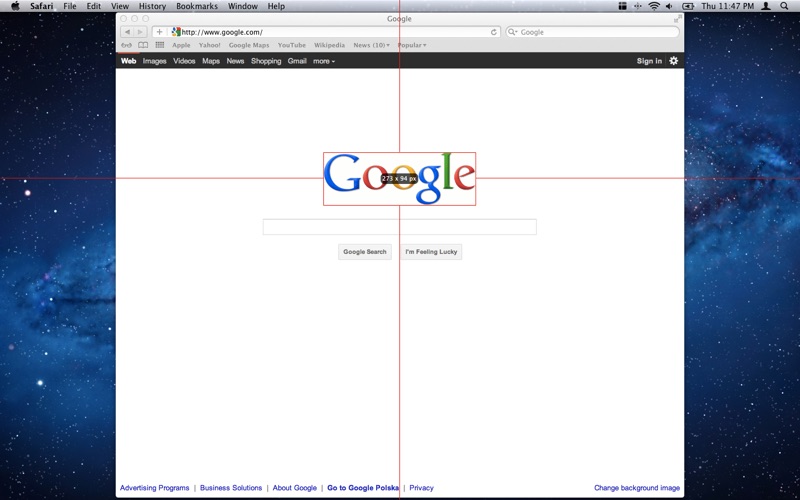Go back with the Safari back arrow
The height and width of the screenshot is (500, 800).
pos(127,32)
